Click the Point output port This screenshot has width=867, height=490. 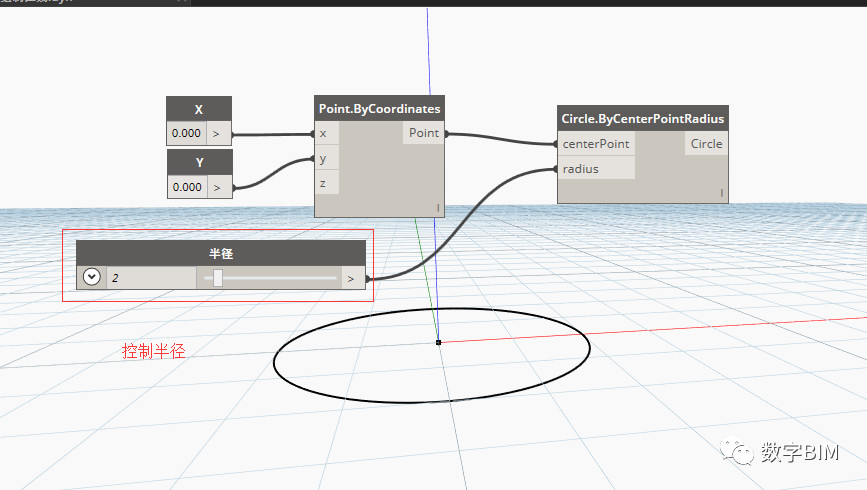(424, 133)
